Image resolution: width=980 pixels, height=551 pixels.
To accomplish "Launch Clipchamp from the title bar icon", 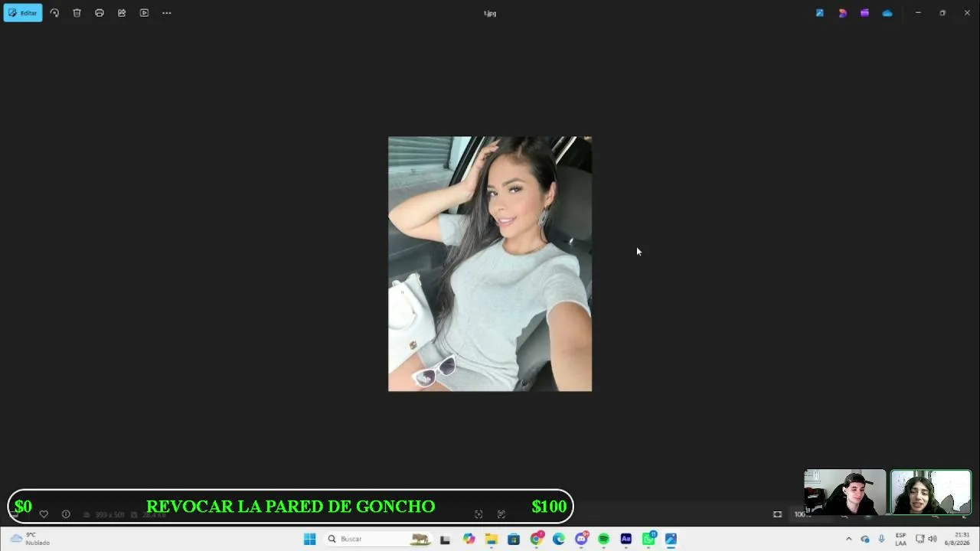I will [x=842, y=13].
